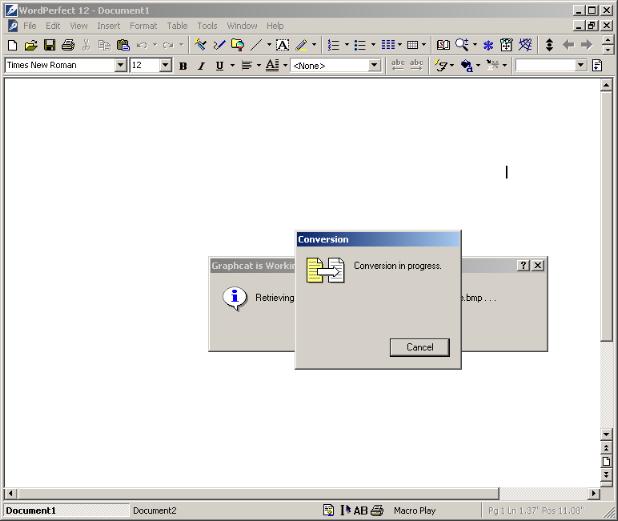Insert a text box with the A icon
Viewport: 618px width, 521px height.
[x=282, y=45]
